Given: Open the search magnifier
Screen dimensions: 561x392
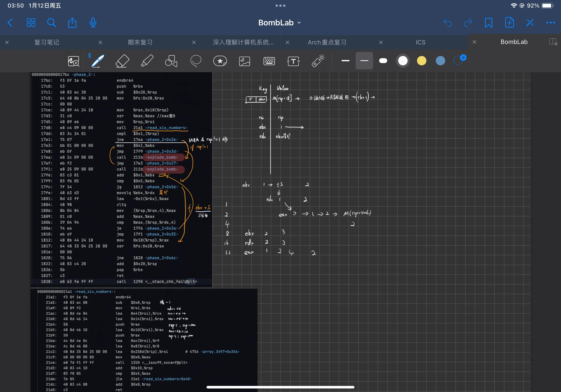Looking at the screenshot, I should pyautogui.click(x=51, y=23).
